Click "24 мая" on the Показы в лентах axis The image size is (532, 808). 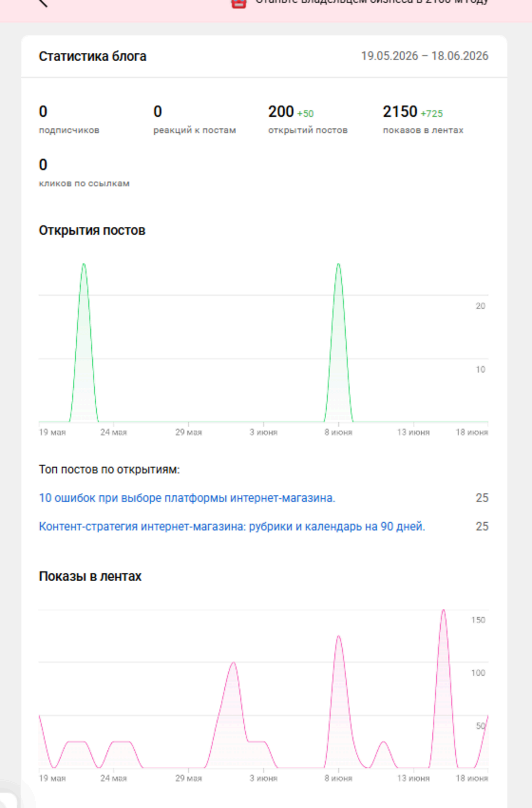click(113, 778)
